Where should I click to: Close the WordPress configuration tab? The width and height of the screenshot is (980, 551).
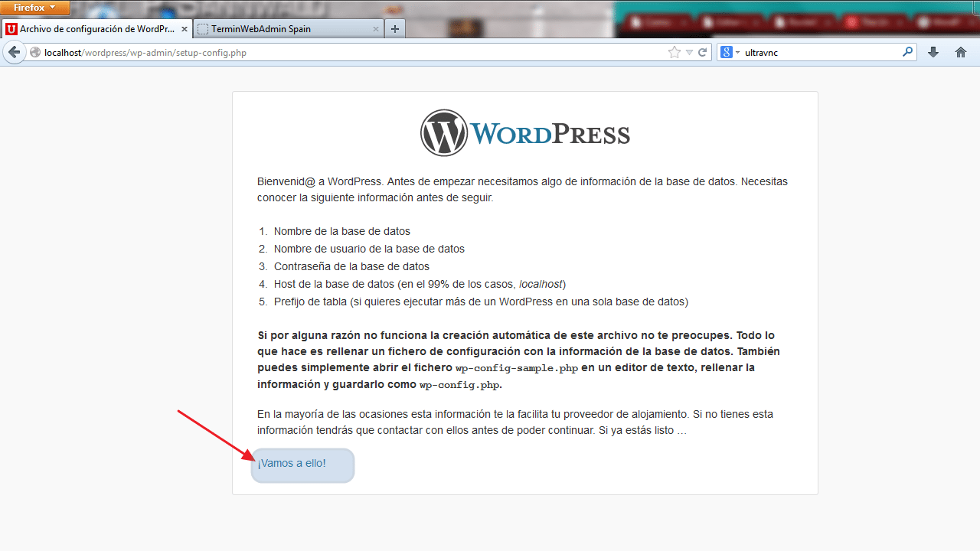point(184,29)
